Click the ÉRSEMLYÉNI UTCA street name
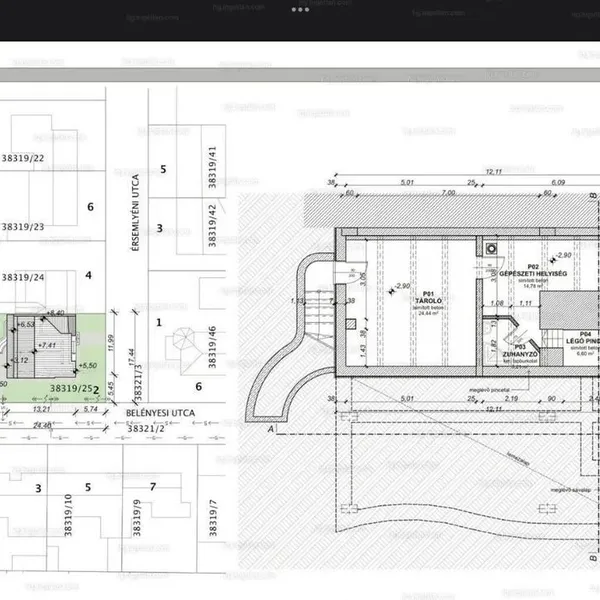 (135, 213)
